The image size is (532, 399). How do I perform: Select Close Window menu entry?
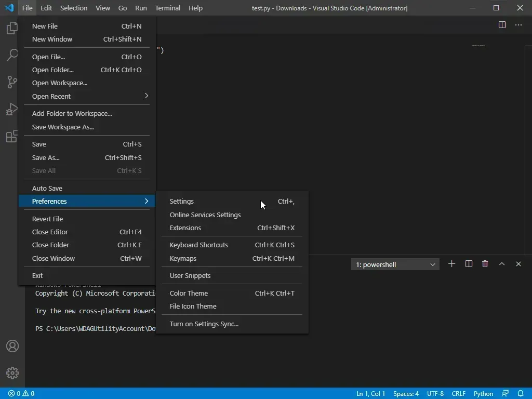pos(87,258)
